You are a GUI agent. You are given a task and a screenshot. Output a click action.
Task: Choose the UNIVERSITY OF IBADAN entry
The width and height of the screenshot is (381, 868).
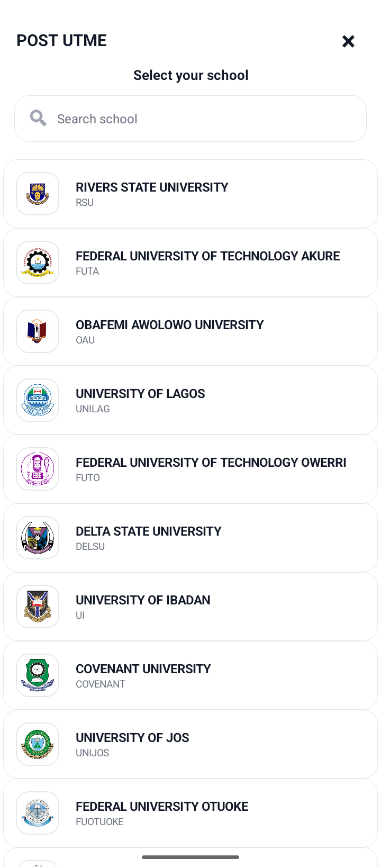click(190, 607)
